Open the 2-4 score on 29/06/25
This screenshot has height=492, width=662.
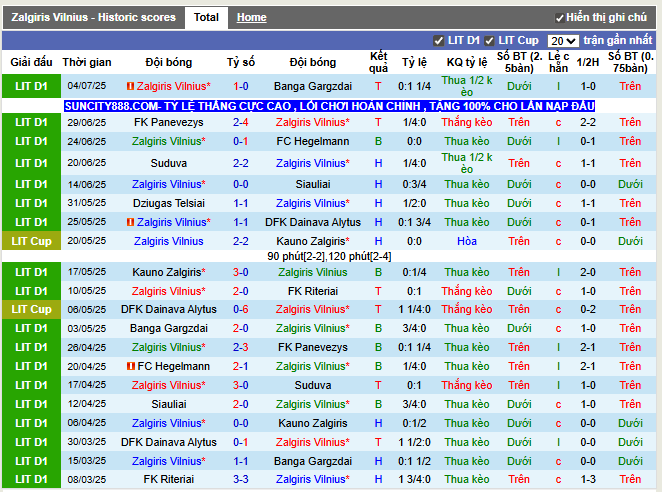pyautogui.click(x=241, y=122)
